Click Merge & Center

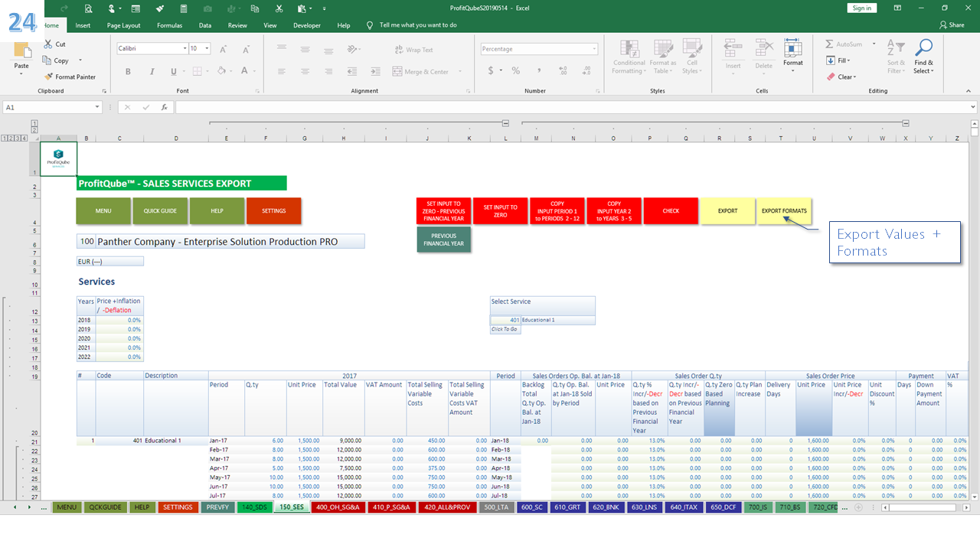click(x=422, y=72)
